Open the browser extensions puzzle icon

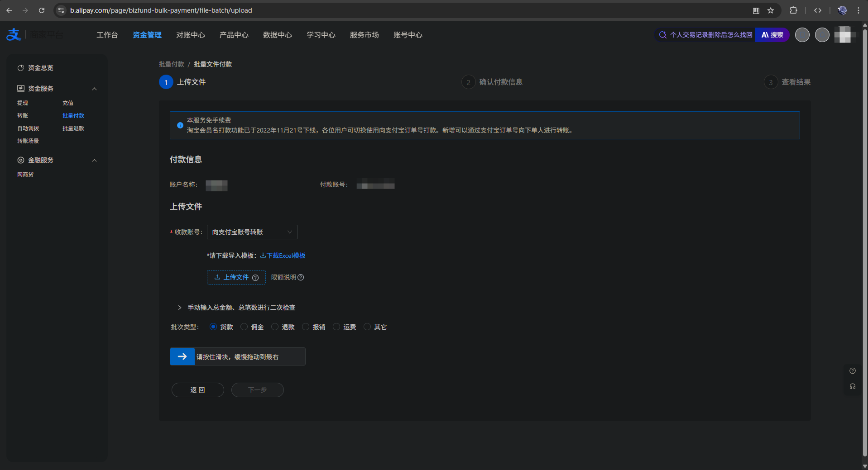[793, 10]
